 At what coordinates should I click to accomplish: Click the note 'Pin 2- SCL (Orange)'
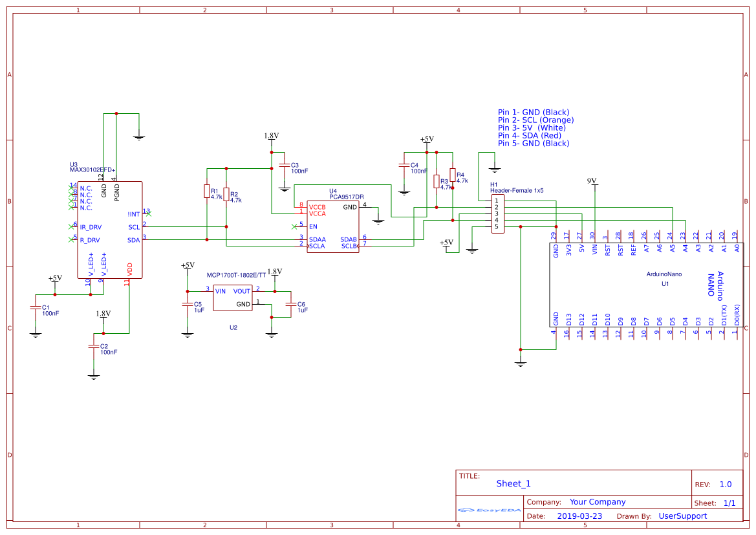coord(535,120)
